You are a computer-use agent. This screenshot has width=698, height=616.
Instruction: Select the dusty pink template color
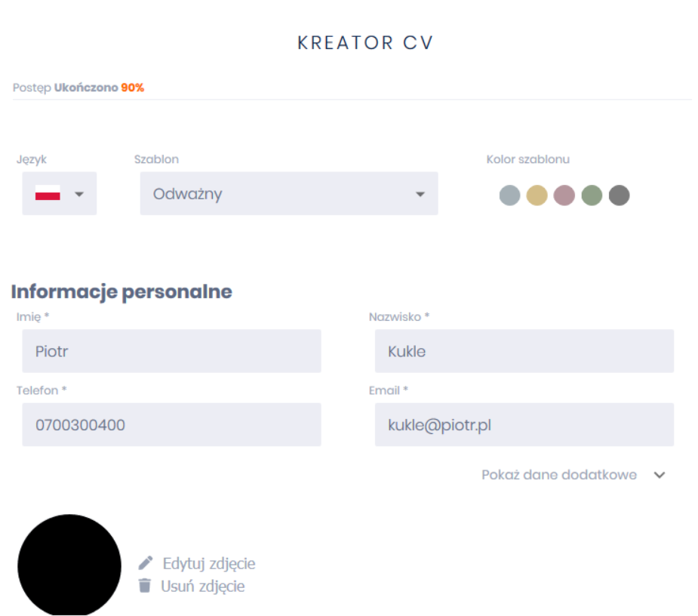coord(564,196)
